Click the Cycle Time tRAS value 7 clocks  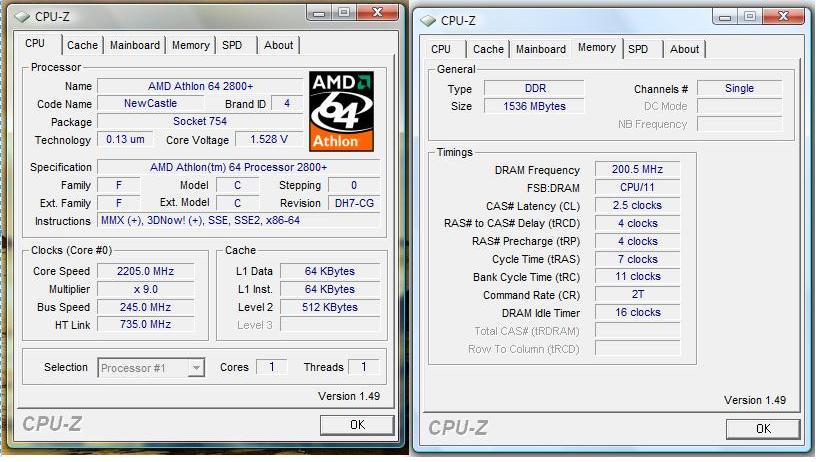(637, 259)
